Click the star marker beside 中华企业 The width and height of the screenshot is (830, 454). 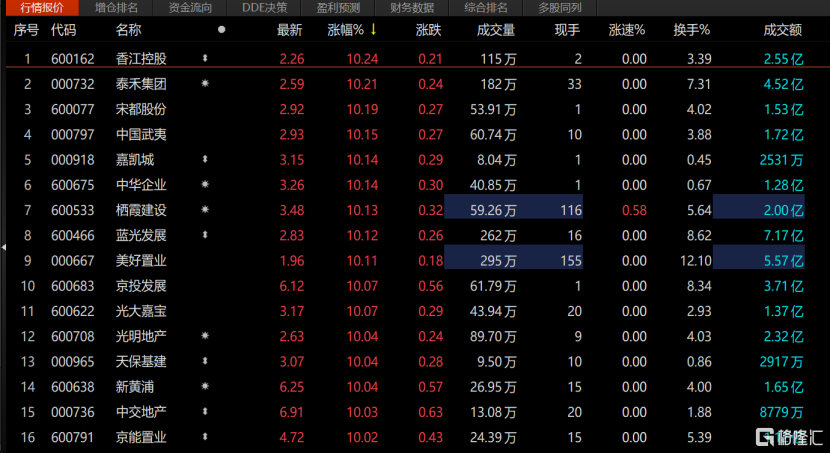(205, 185)
